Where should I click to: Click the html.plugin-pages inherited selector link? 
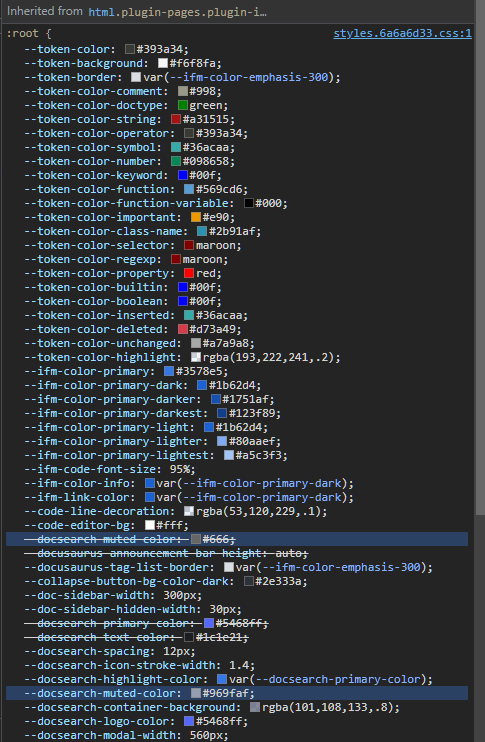pyautogui.click(x=177, y=12)
